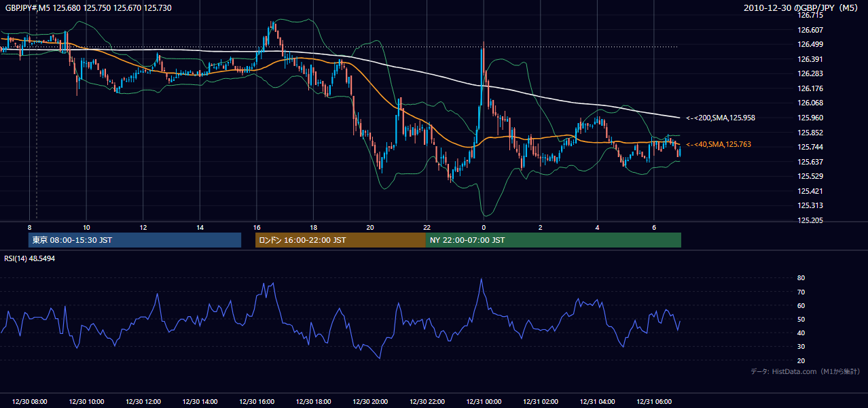Click price axis label 126.176
Screen dimensions: 868x408
click(x=810, y=88)
